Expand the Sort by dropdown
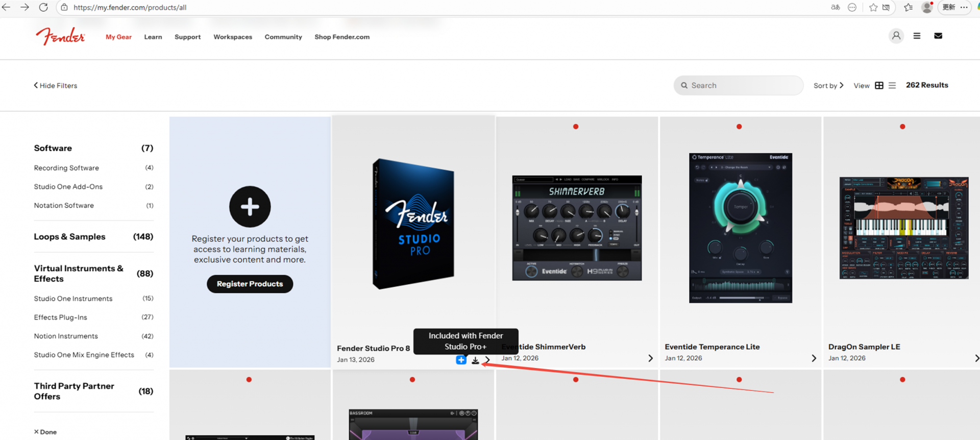Image resolution: width=980 pixels, height=440 pixels. [828, 86]
